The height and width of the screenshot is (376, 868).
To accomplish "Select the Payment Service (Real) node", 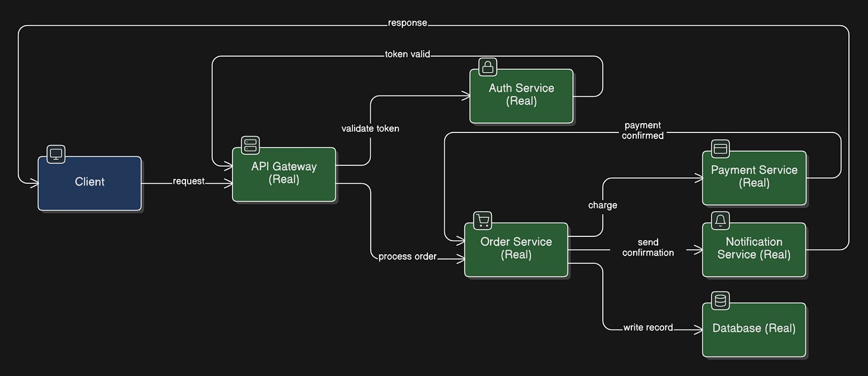I will (754, 177).
